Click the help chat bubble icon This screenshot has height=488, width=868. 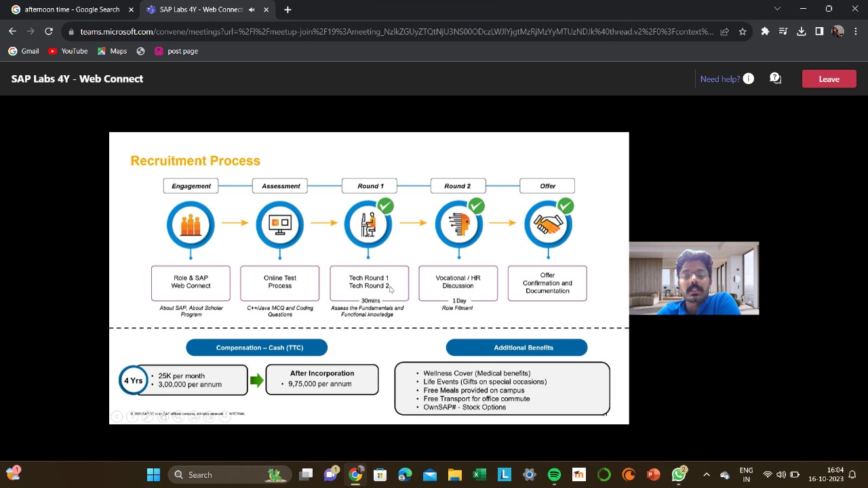click(x=775, y=79)
